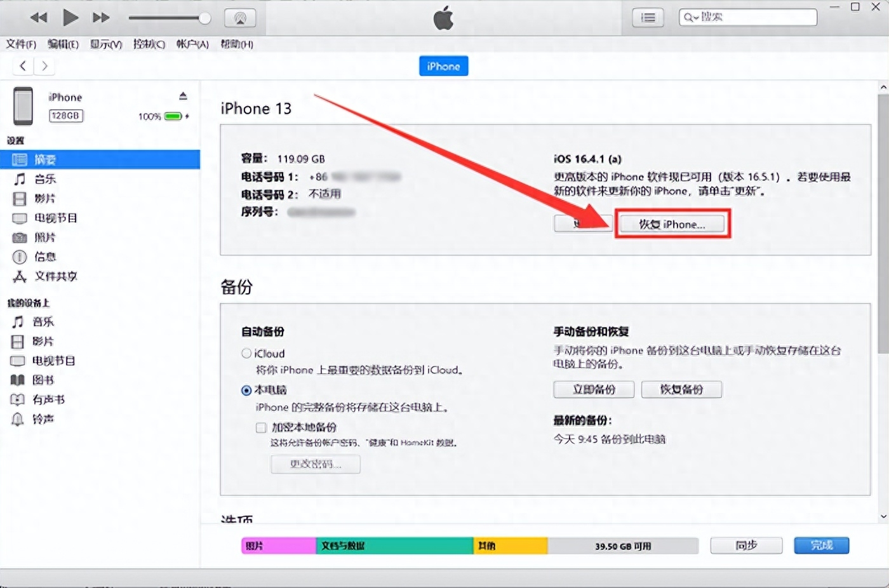Eject the iPhone device
The width and height of the screenshot is (889, 588).
click(x=183, y=96)
